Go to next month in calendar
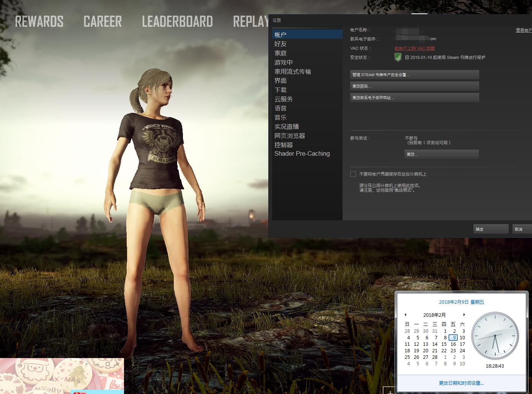Viewport: 532px width, 394px height. 464,315
